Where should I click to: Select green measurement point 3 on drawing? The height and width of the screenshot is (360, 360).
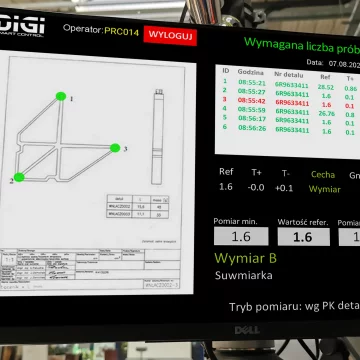tap(115, 148)
